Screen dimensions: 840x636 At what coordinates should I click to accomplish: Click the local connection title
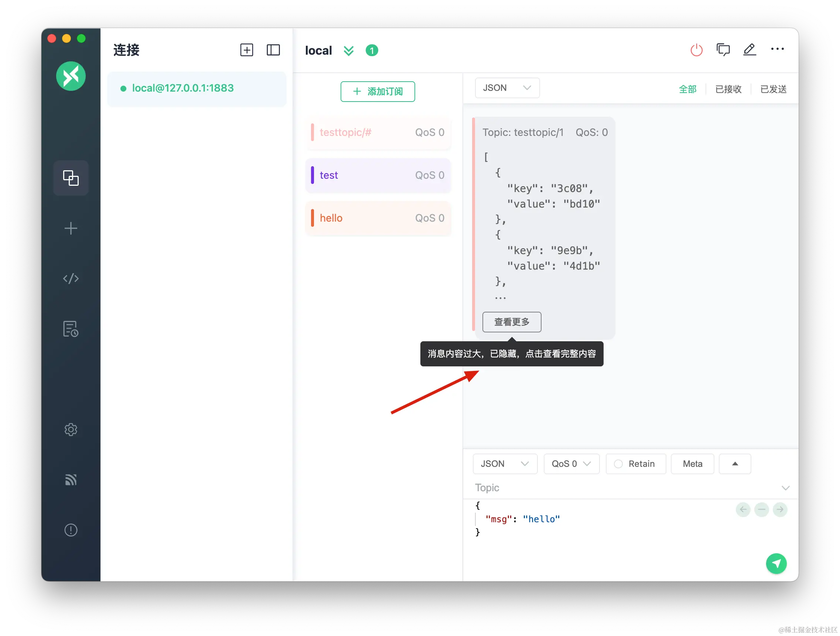pyautogui.click(x=318, y=51)
